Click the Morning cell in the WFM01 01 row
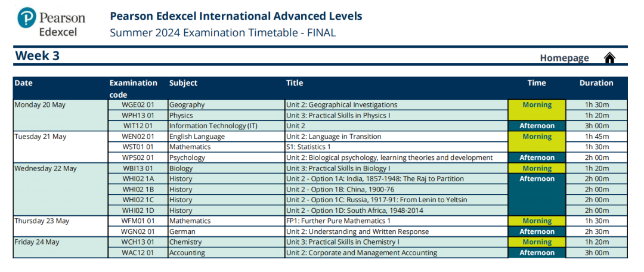The height and width of the screenshot is (272, 644). tap(537, 221)
